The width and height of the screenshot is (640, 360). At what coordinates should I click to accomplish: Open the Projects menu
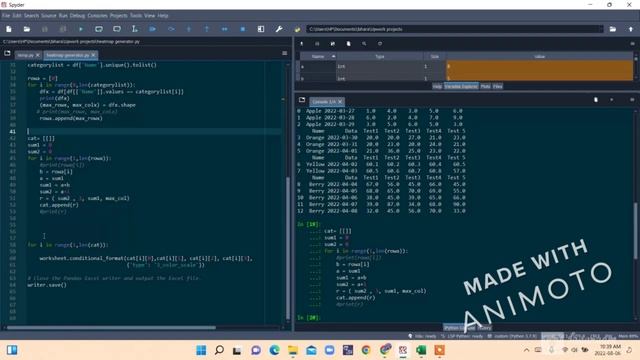pos(119,16)
